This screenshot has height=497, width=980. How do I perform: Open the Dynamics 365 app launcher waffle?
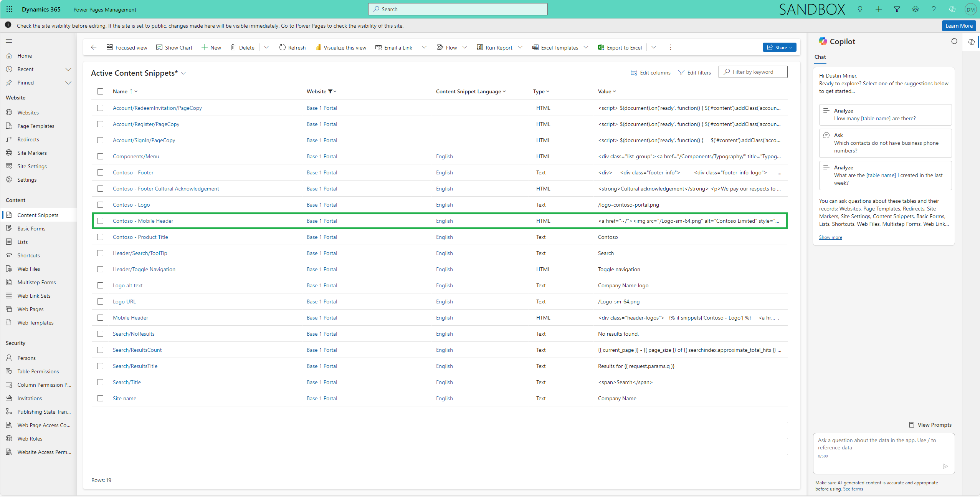pyautogui.click(x=10, y=9)
